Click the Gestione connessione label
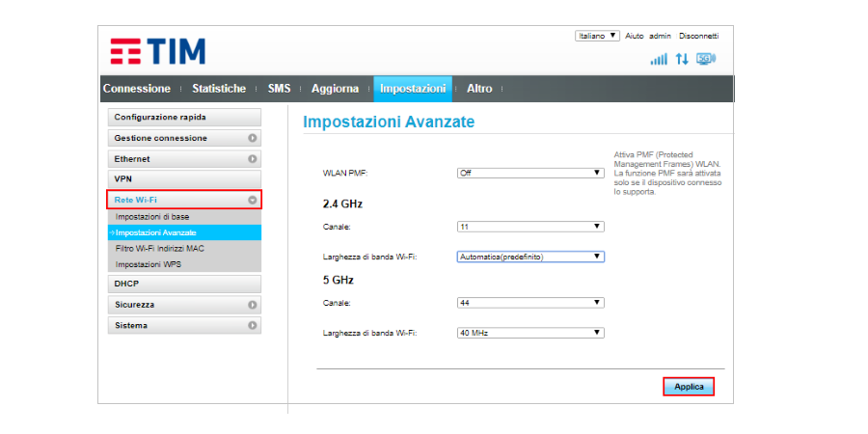The height and width of the screenshot is (434, 868). [160, 138]
